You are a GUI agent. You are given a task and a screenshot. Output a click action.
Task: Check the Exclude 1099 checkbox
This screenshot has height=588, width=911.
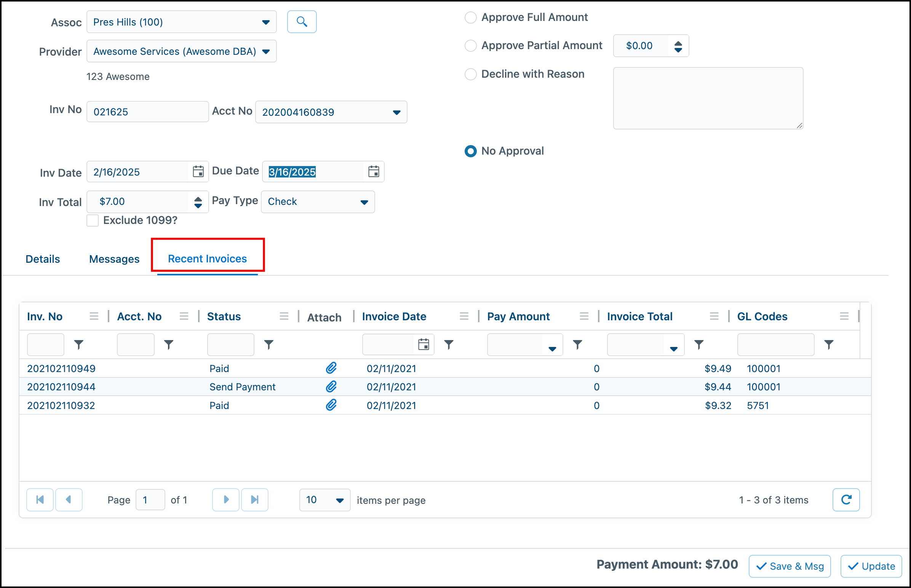click(x=93, y=220)
